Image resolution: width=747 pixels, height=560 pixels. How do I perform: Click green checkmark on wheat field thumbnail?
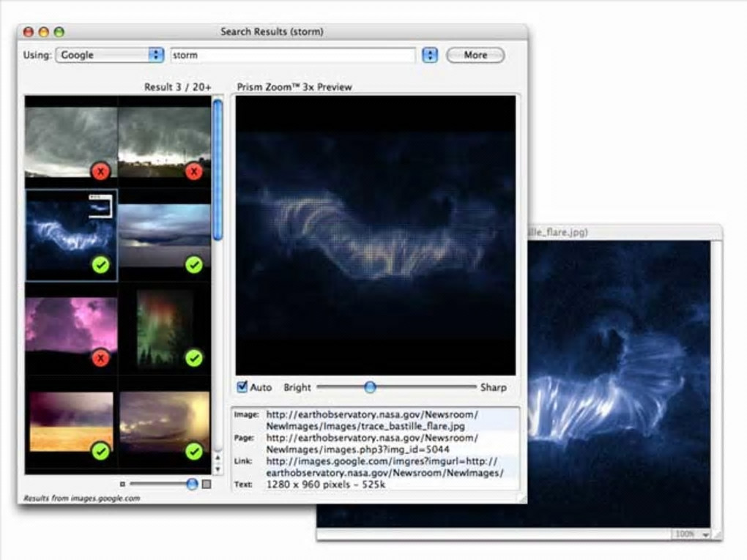(x=100, y=452)
